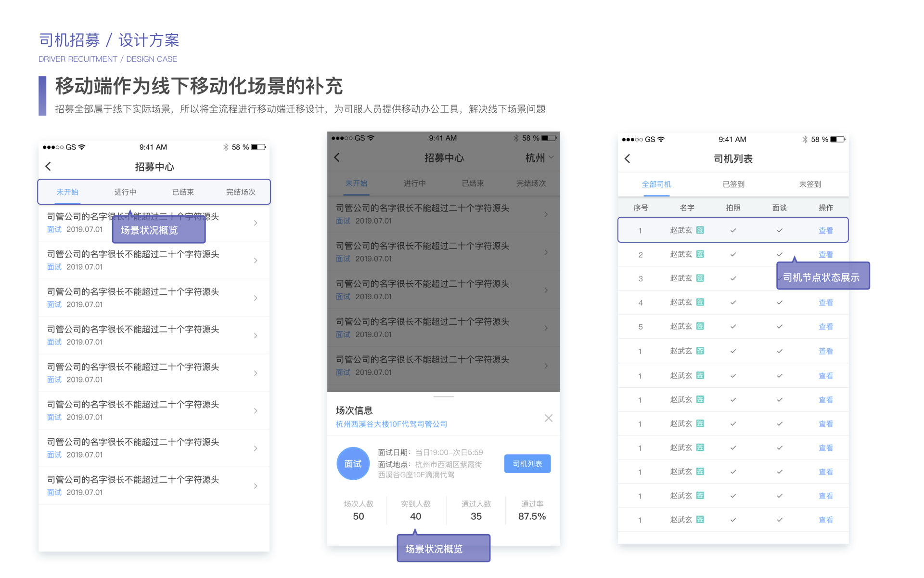Tap battery icon in right phone status bar

pyautogui.click(x=837, y=140)
